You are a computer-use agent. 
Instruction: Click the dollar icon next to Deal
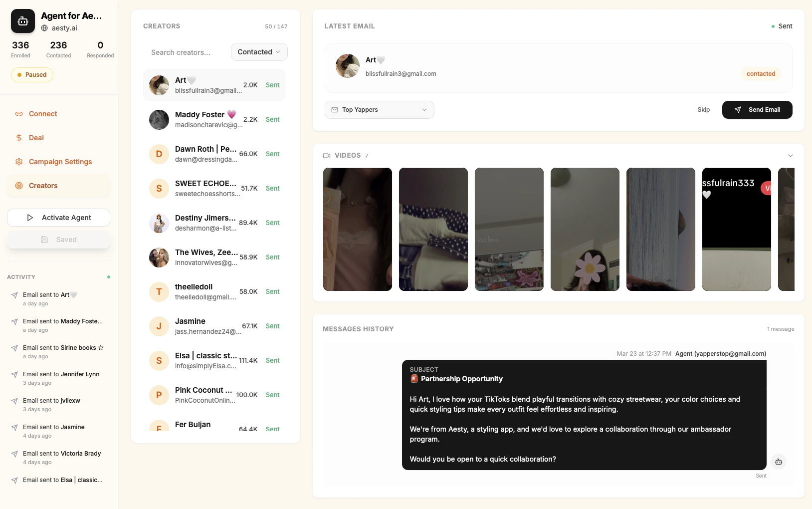pos(18,138)
